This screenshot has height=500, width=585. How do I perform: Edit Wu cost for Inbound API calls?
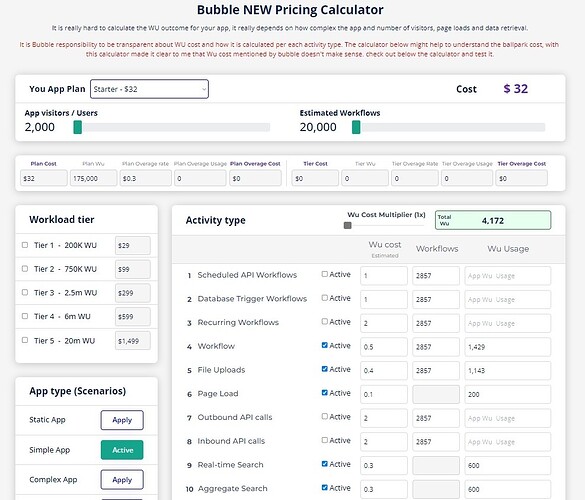384,442
